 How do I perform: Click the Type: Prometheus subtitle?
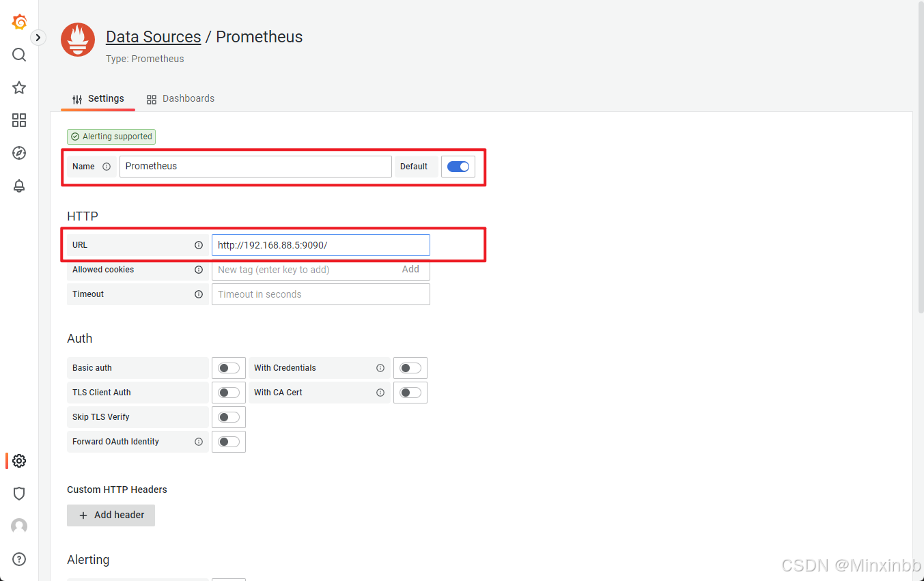pos(145,59)
